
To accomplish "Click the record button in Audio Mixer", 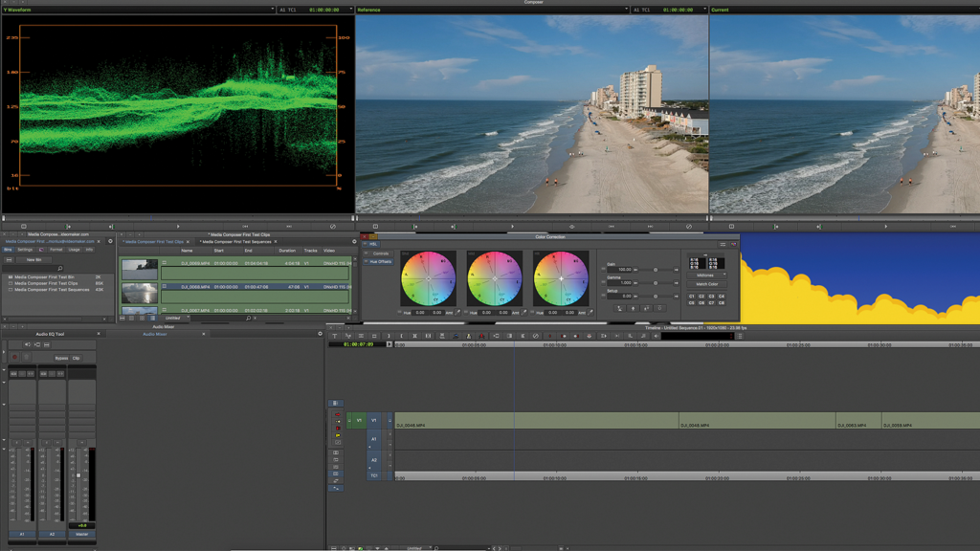I will coord(14,358).
